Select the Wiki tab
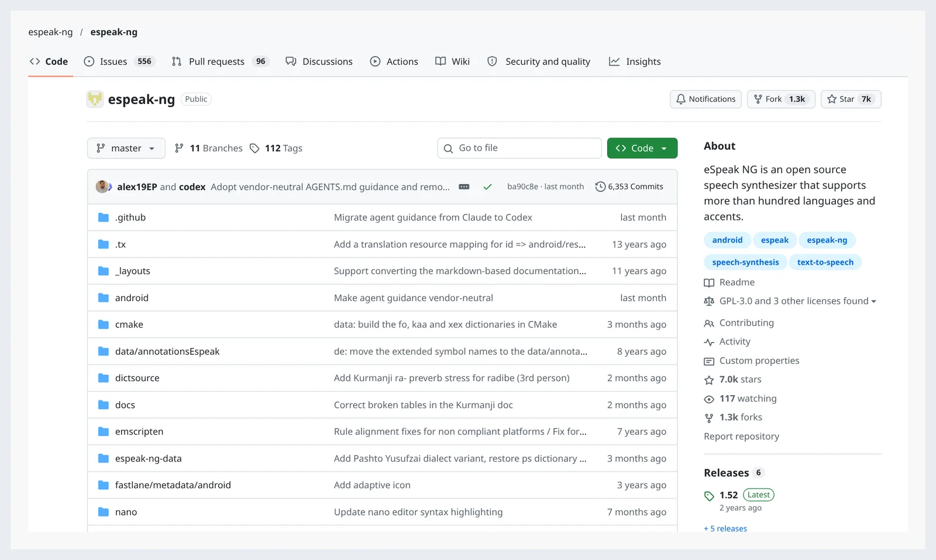Screen dimensions: 936x560 click(452, 61)
